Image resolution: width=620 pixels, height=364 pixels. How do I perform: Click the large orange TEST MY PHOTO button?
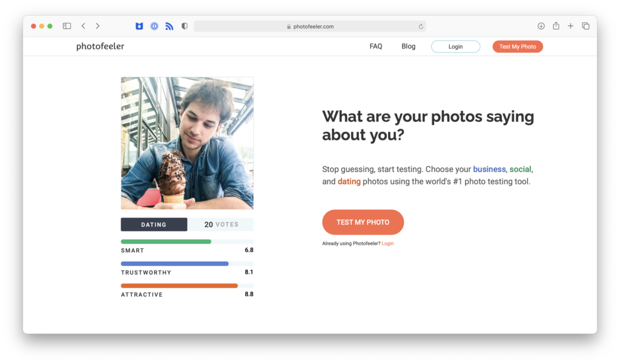(363, 222)
